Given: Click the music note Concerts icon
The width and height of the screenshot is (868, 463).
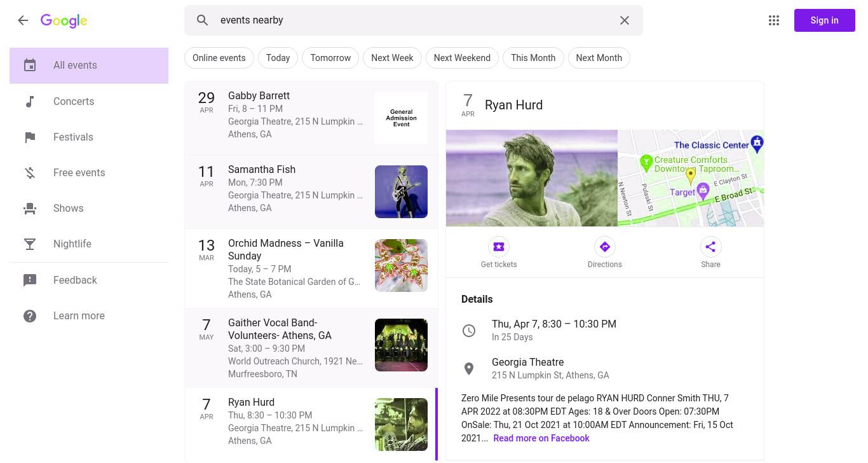Looking at the screenshot, I should [x=30, y=101].
